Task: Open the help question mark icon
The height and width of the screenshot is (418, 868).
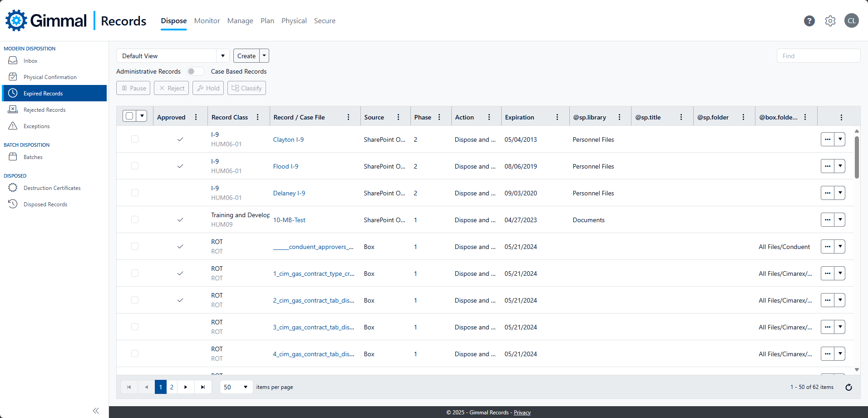Action: pyautogui.click(x=809, y=21)
